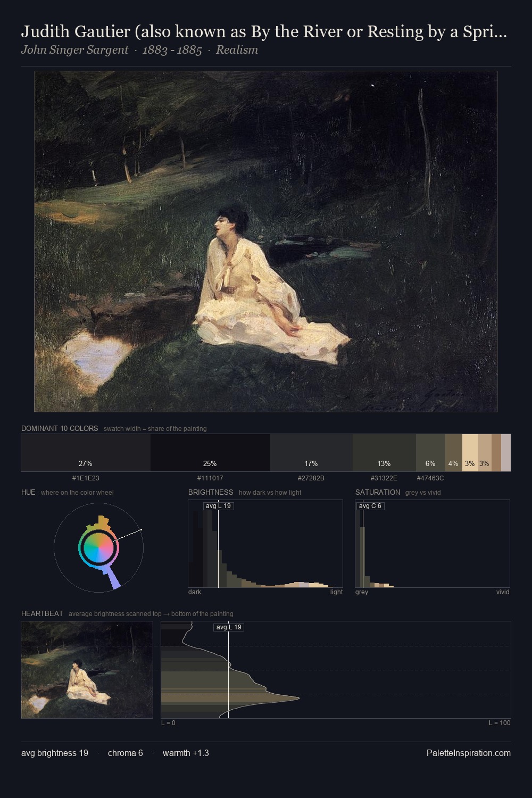Pick the 17% swatch #27282B
Screen dimensions: 532x798
311,453
